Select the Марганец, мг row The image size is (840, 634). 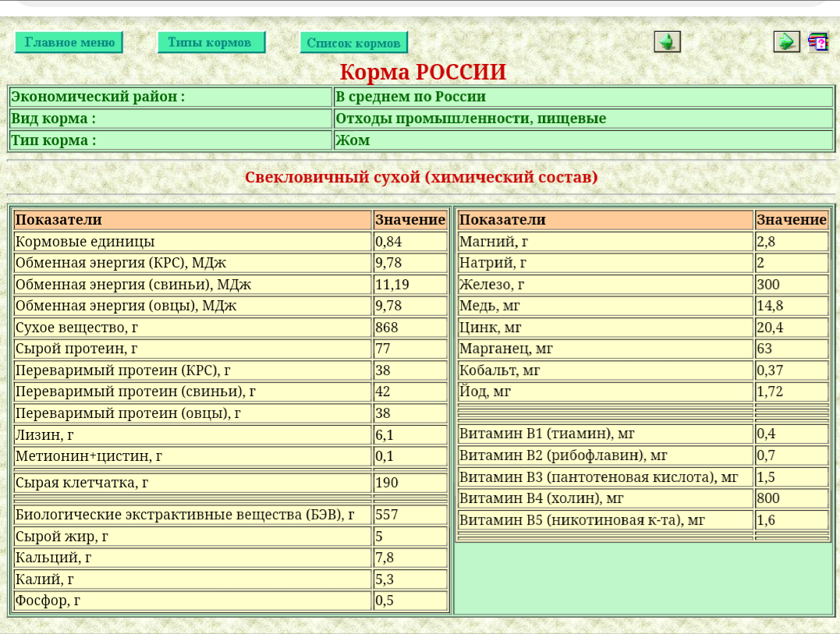(643, 349)
